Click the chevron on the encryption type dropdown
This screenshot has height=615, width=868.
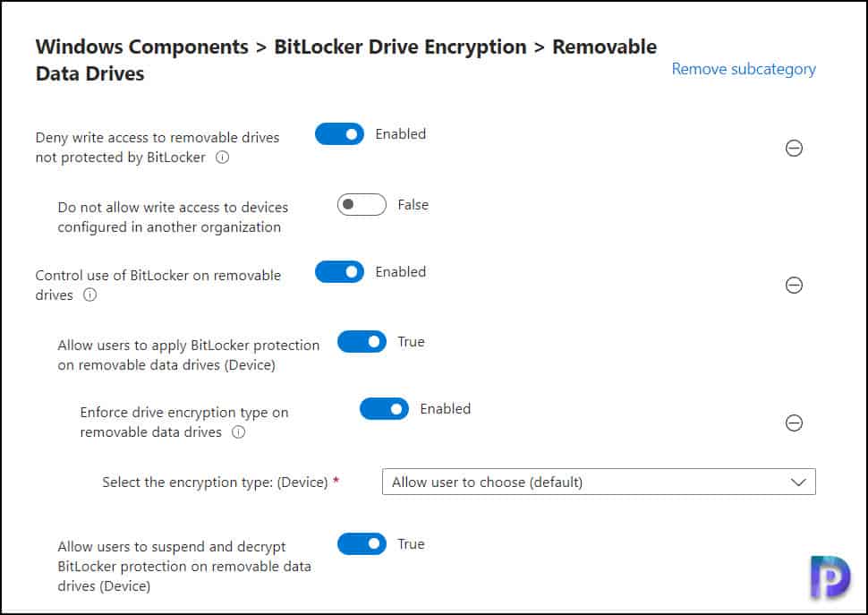click(x=799, y=482)
